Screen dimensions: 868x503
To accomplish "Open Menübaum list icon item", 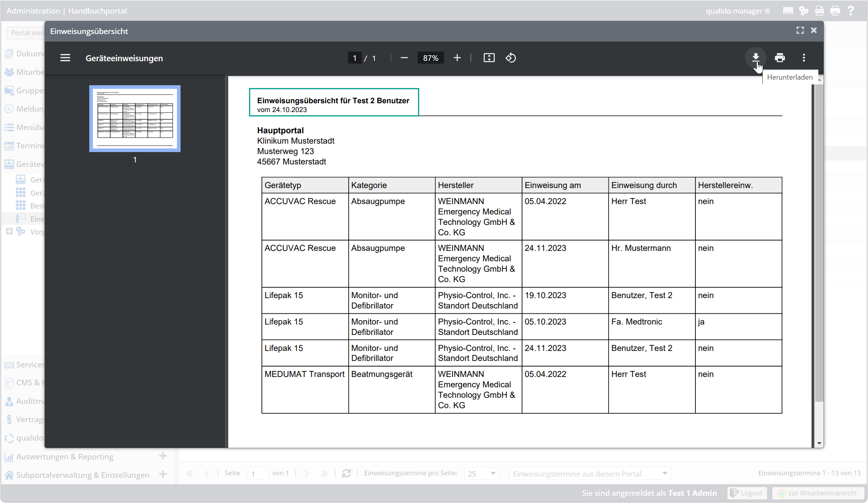I will coord(25,127).
